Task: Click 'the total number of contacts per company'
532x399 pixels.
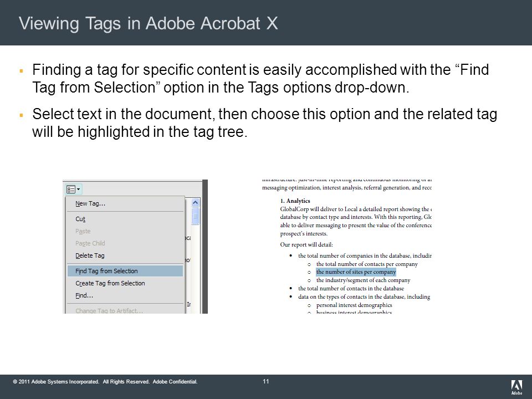Action: [x=367, y=264]
